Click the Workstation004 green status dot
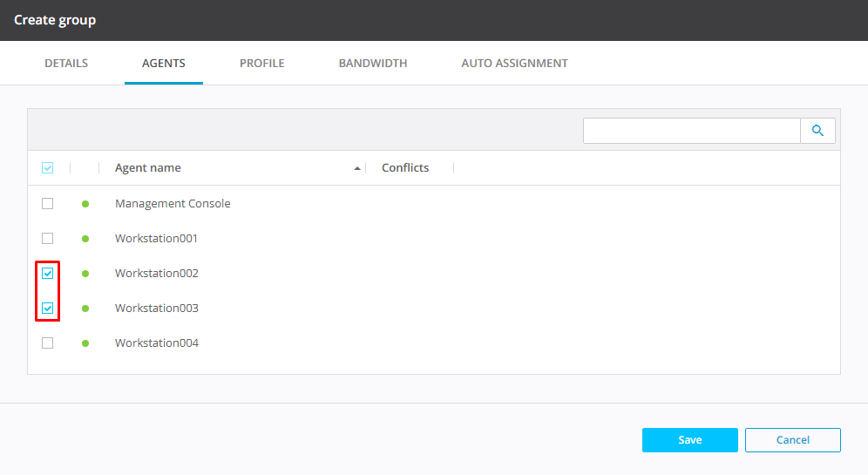Screen dimensions: 868x475 click(85, 343)
